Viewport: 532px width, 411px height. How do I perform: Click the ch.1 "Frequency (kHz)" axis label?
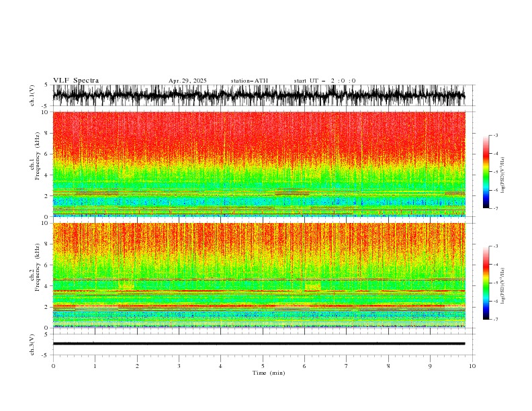click(x=38, y=156)
